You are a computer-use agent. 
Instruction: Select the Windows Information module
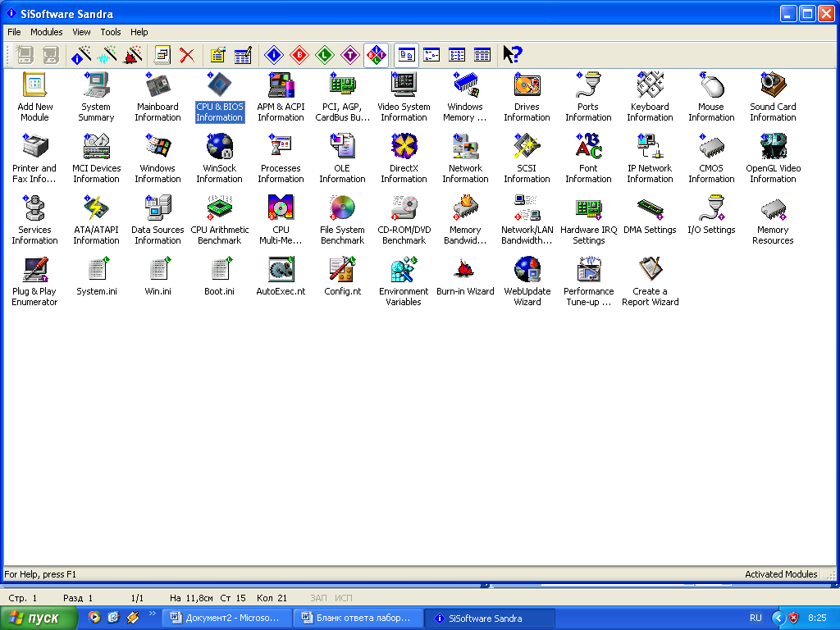click(x=158, y=158)
